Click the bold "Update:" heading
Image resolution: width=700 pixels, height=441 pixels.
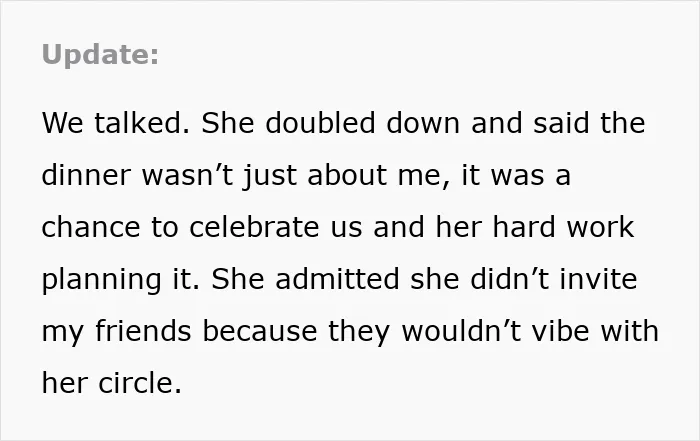coord(100,55)
